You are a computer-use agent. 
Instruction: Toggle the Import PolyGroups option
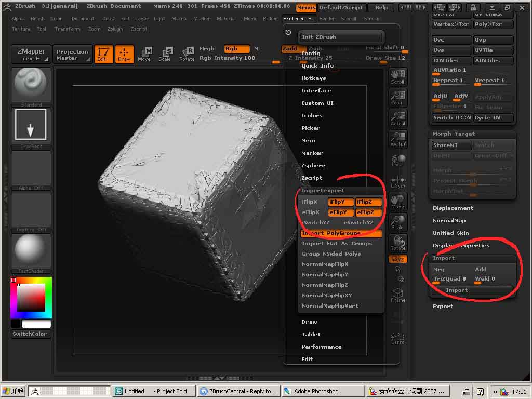pyautogui.click(x=341, y=233)
